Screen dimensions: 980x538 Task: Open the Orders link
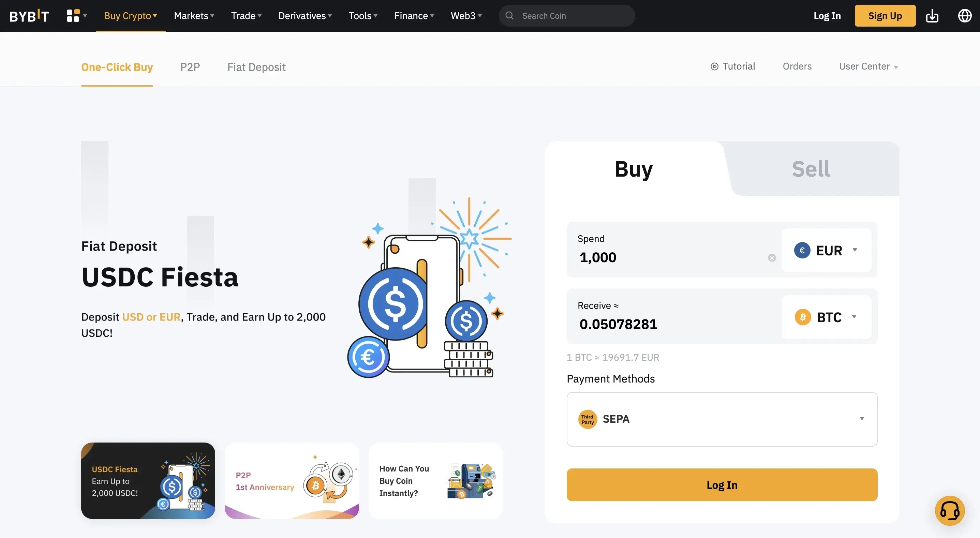(797, 66)
